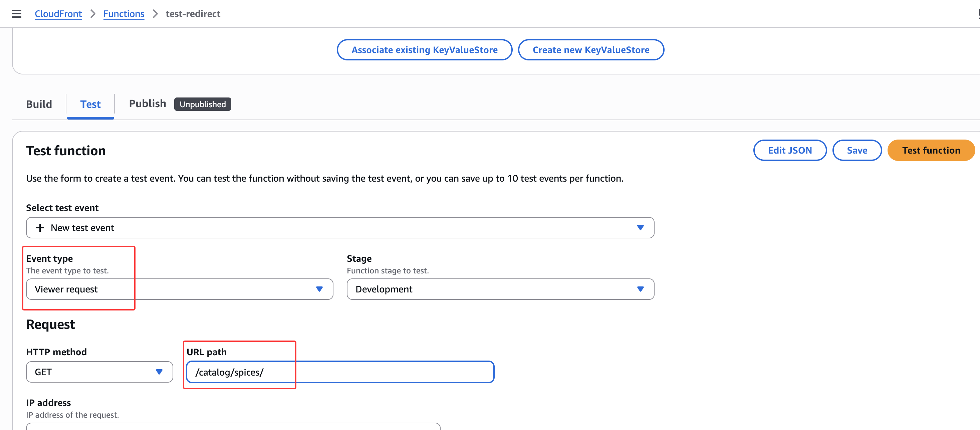Click Associate existing KeyValueStore button
This screenshot has height=430, width=980.
pyautogui.click(x=424, y=50)
